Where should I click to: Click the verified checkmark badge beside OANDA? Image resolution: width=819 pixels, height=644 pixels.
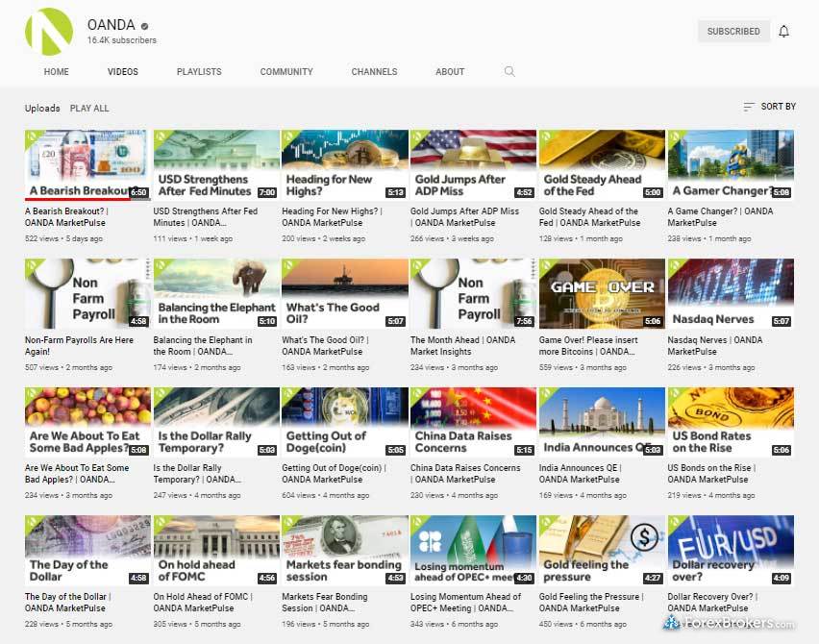(x=144, y=25)
